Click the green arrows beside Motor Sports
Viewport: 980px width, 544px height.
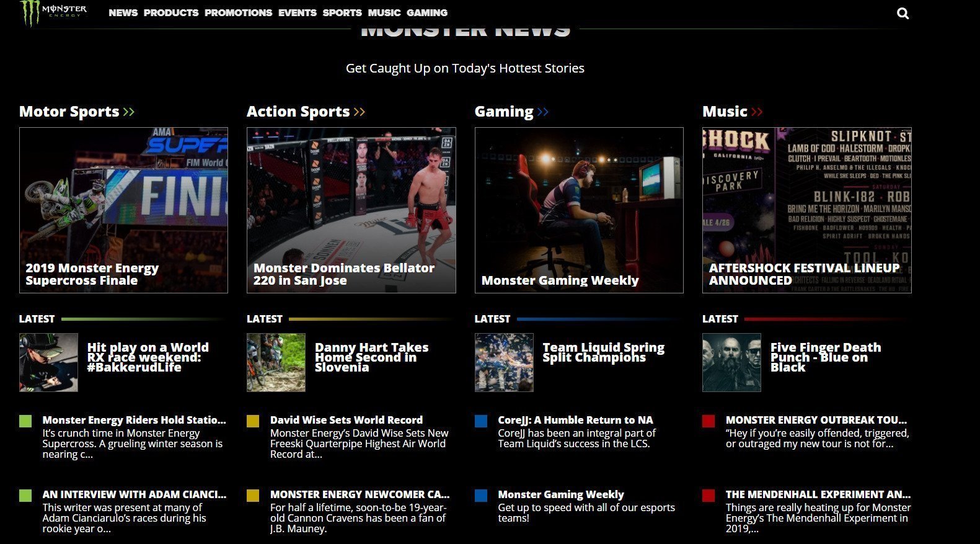coord(129,112)
